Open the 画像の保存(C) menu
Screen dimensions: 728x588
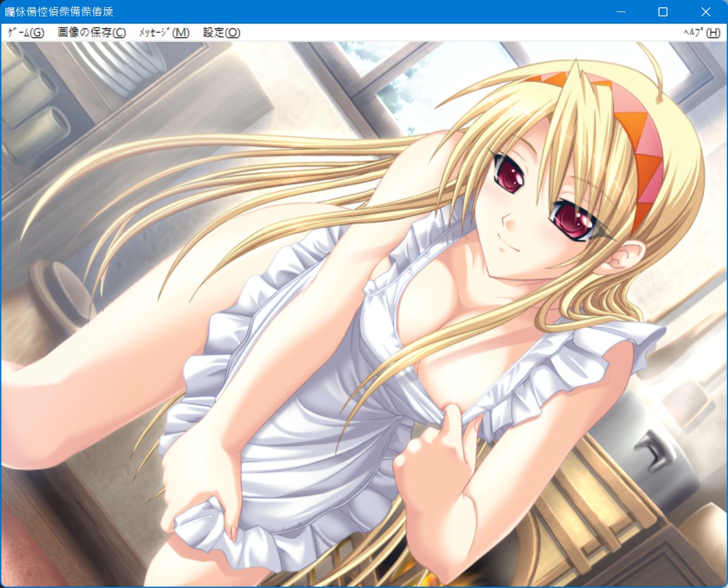point(92,33)
